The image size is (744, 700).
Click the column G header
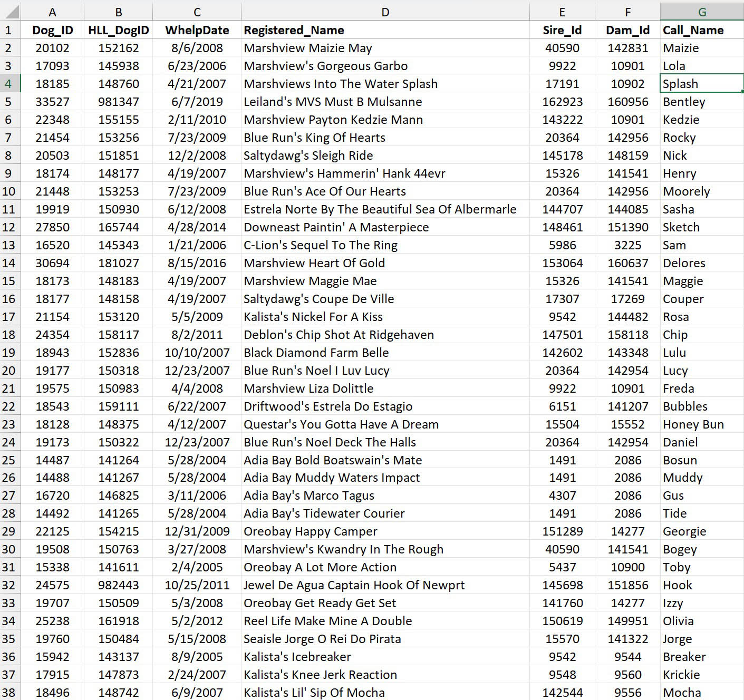701,12
